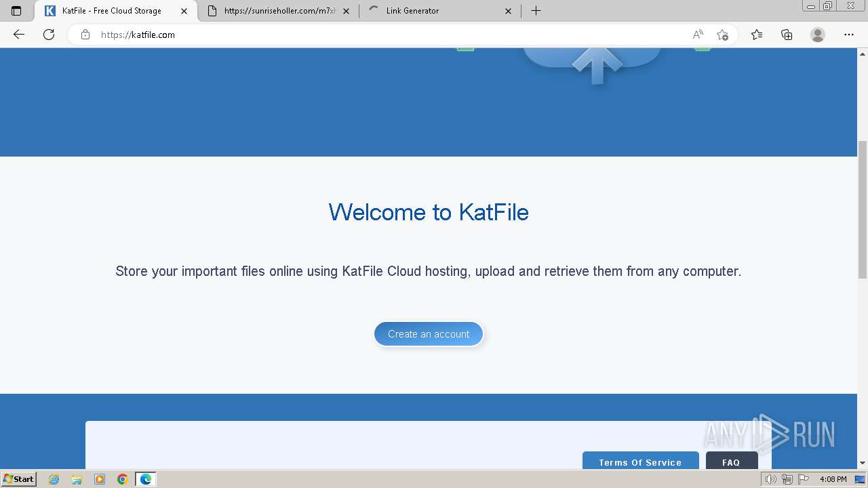Click the clock showing 4:08 PM
The width and height of the screenshot is (868, 488).
tap(833, 479)
